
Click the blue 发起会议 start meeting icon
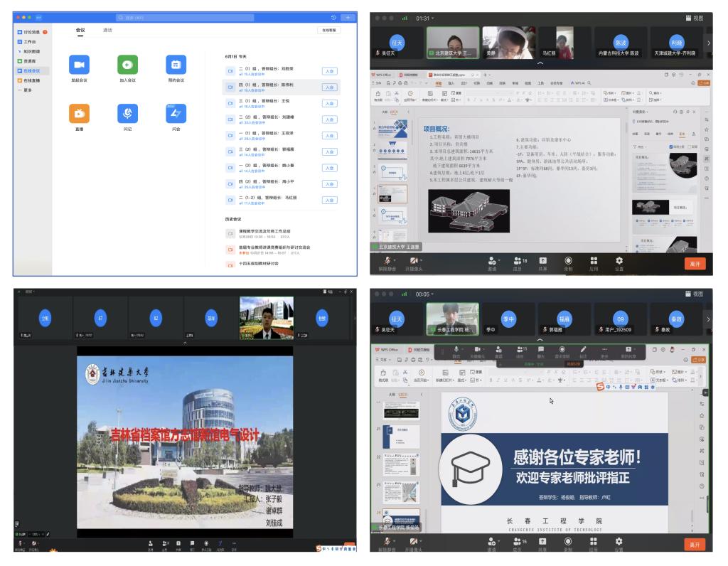coord(79,65)
